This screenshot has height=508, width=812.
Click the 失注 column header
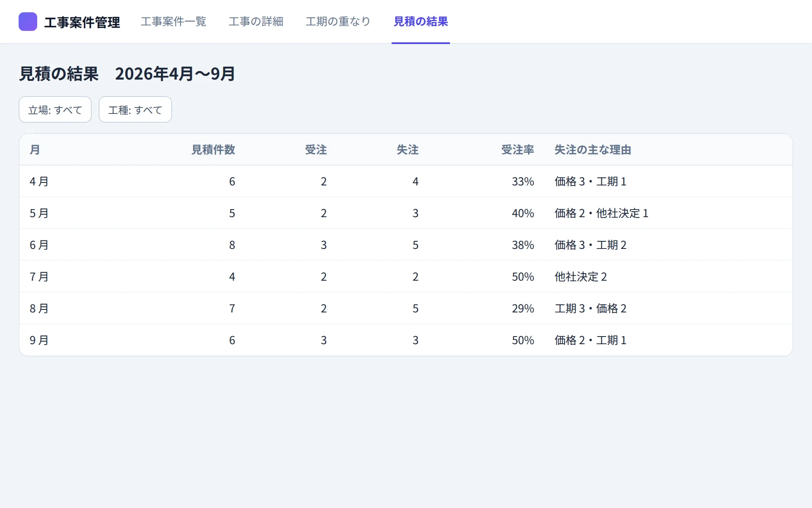coord(408,150)
